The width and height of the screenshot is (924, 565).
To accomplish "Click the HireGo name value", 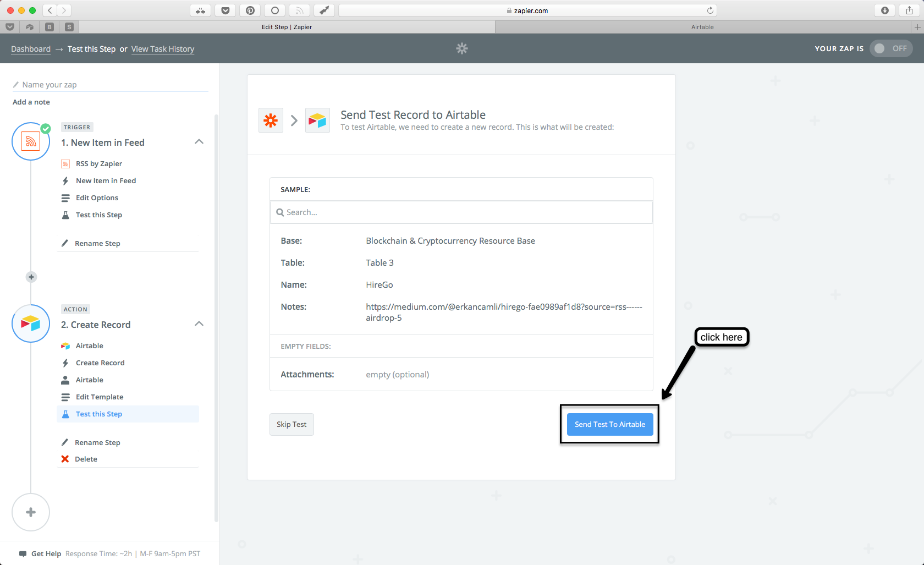I will pos(380,284).
